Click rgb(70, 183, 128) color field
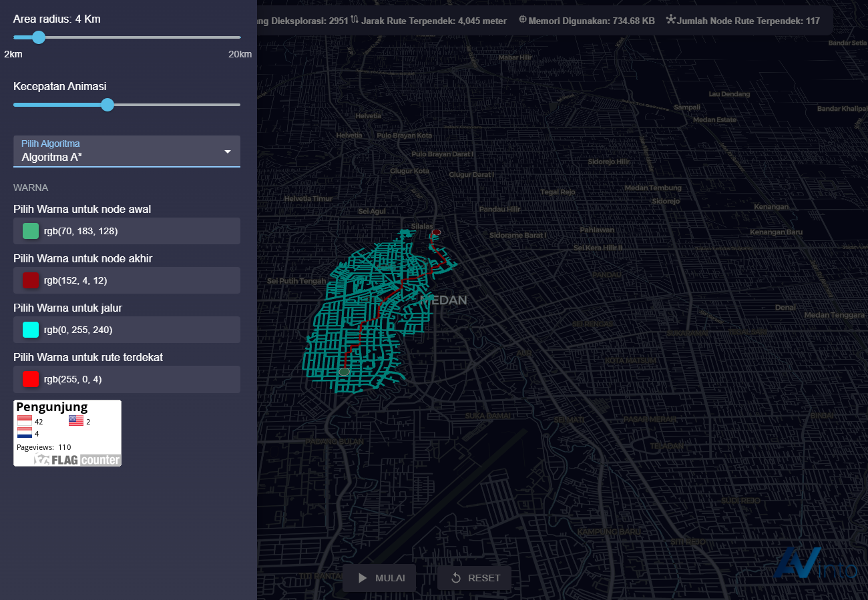 127,231
